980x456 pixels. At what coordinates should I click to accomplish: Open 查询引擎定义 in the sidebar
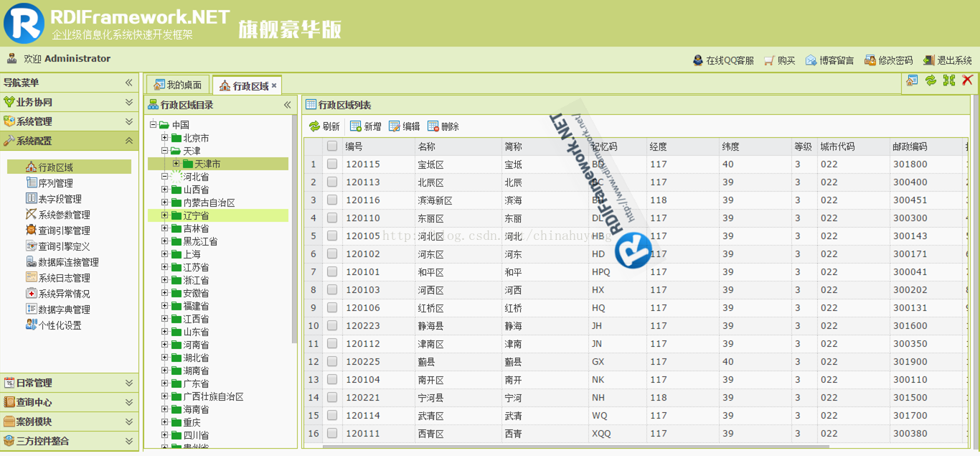58,246
